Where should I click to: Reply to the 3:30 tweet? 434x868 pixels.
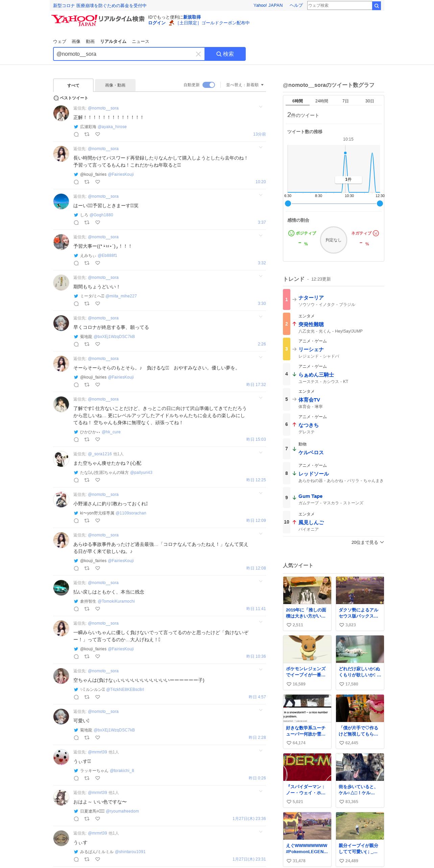pos(76,304)
